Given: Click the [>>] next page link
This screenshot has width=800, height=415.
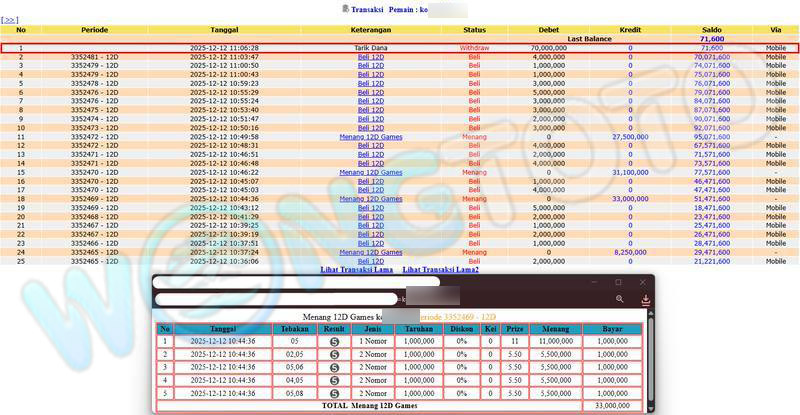Looking at the screenshot, I should pos(10,20).
